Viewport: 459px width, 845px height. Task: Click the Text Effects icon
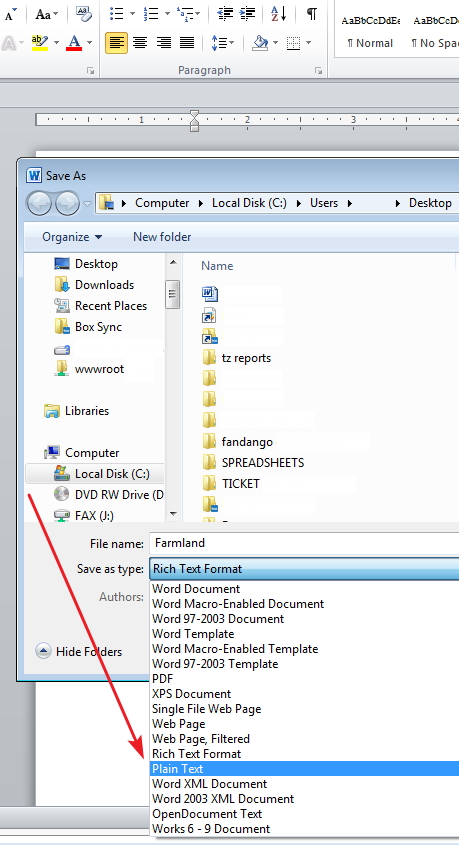9,43
